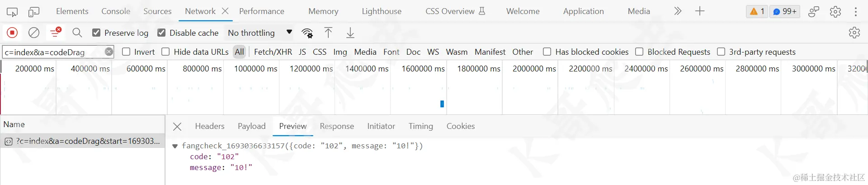Open the Media tab
This screenshot has width=868, height=185.
[639, 11]
